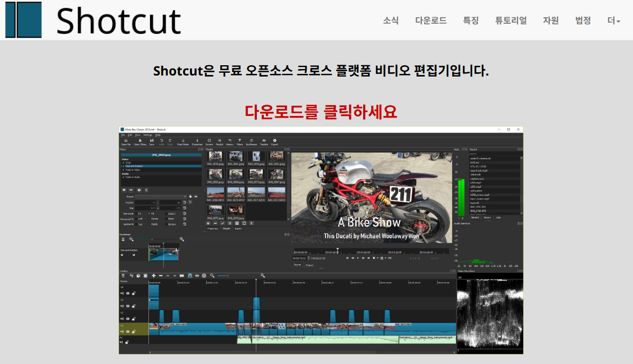Screen dimensions: 633x364
Task: Open the 법정 navigation link
Action: click(583, 20)
